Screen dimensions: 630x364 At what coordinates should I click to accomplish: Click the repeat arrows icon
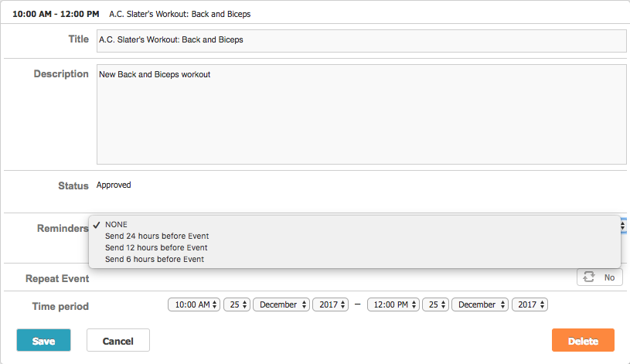pyautogui.click(x=589, y=277)
